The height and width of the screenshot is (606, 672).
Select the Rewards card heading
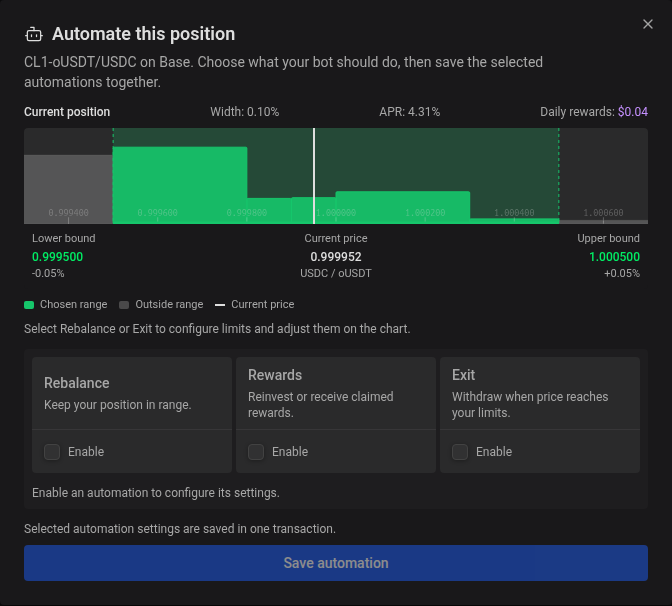pyautogui.click(x=275, y=375)
